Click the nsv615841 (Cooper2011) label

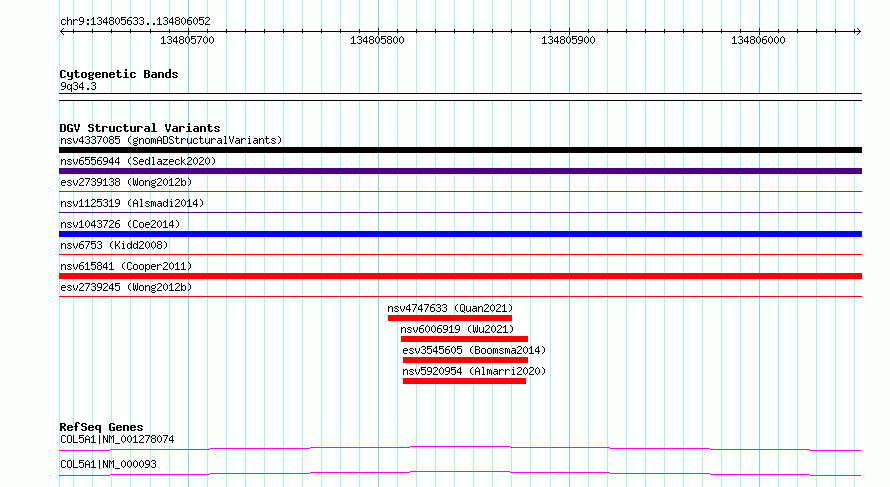coord(126,266)
